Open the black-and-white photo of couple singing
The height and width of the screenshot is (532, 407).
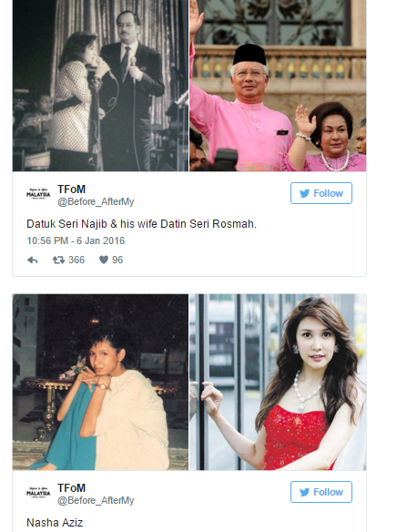[x=100, y=86]
